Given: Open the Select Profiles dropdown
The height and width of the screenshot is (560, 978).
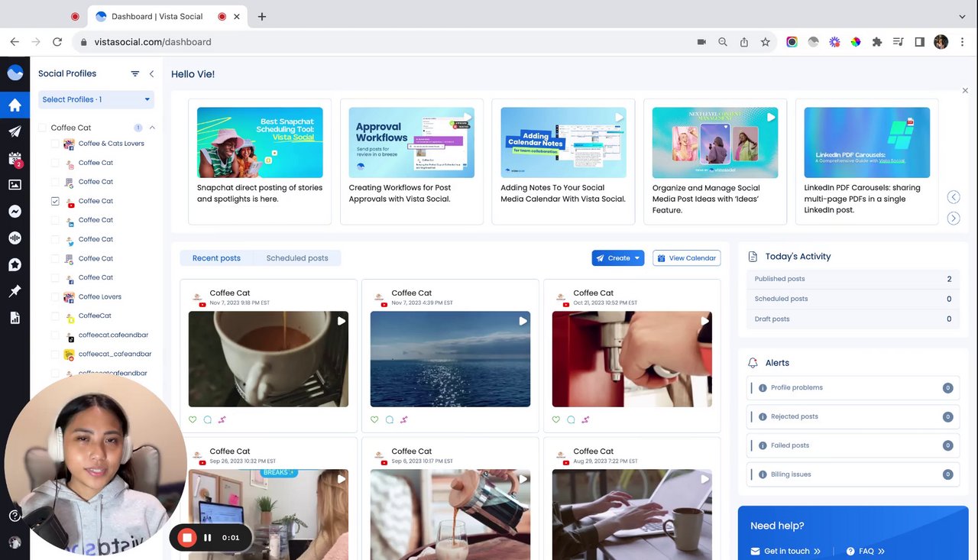Looking at the screenshot, I should (96, 99).
